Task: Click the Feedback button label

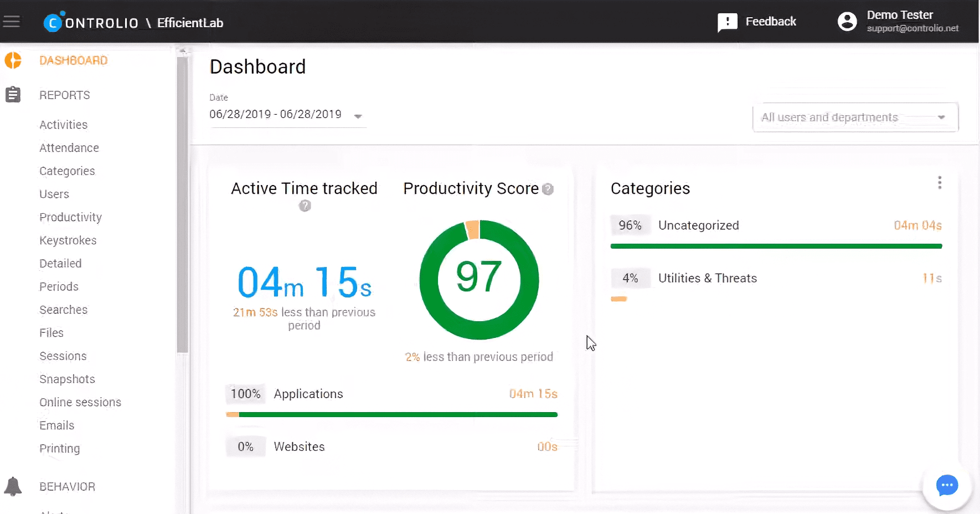Action: [x=771, y=22]
